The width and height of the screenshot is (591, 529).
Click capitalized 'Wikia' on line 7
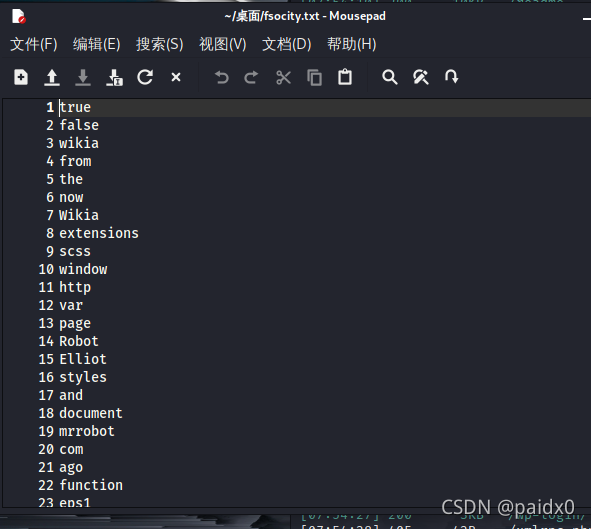(79, 215)
